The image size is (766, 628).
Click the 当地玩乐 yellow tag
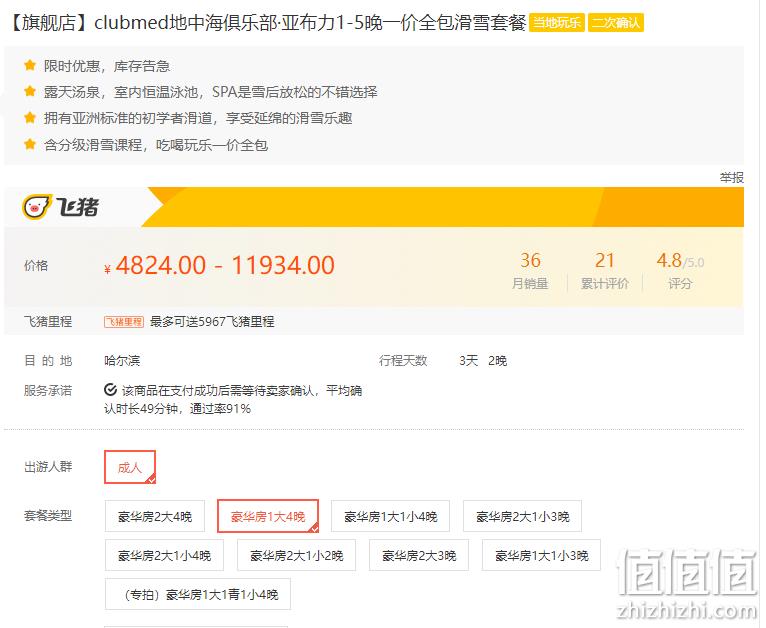pos(556,23)
